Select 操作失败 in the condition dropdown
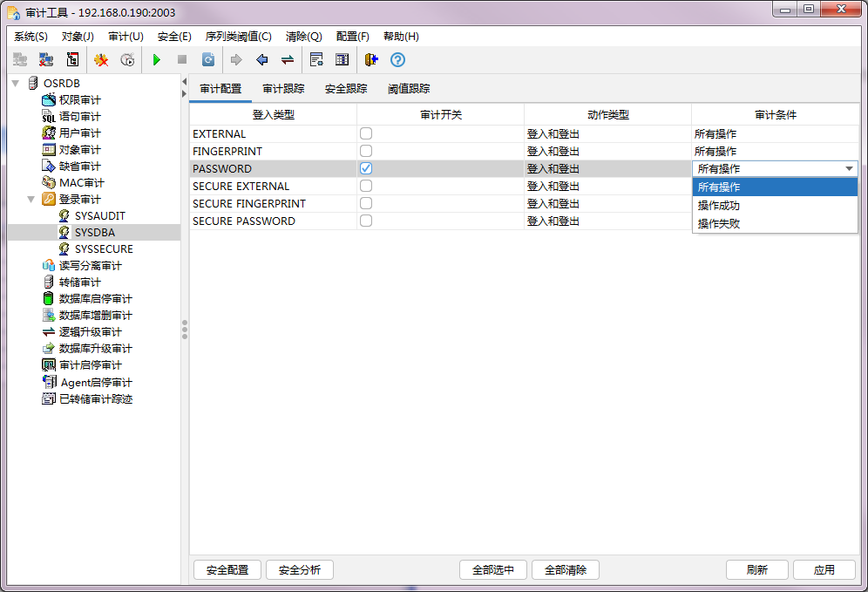Image resolution: width=868 pixels, height=592 pixels. (719, 223)
